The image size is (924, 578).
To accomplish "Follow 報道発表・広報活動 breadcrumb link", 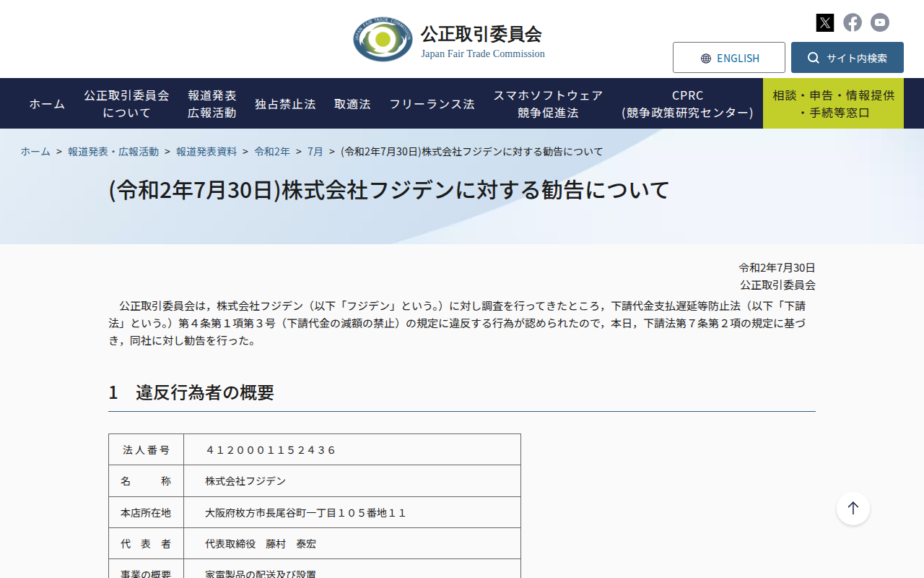I will [x=113, y=152].
